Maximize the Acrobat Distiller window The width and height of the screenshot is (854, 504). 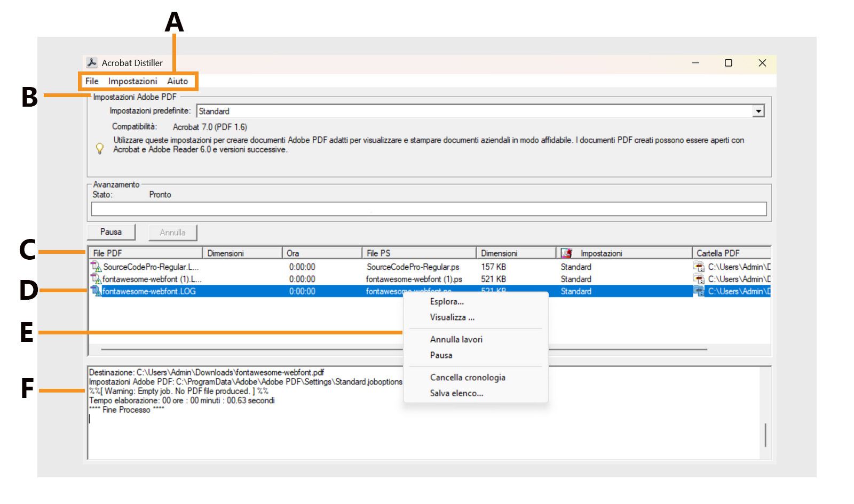pos(728,63)
